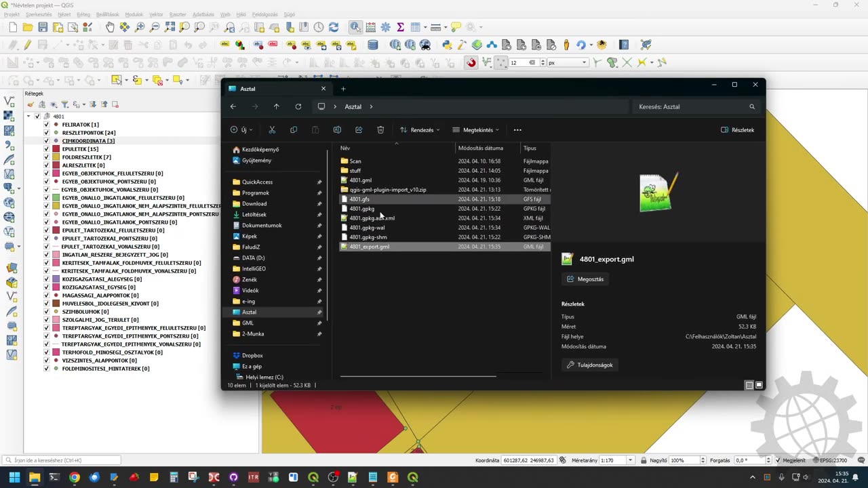
Task: Activate the Zoom In magnifier tool
Action: pos(140,27)
